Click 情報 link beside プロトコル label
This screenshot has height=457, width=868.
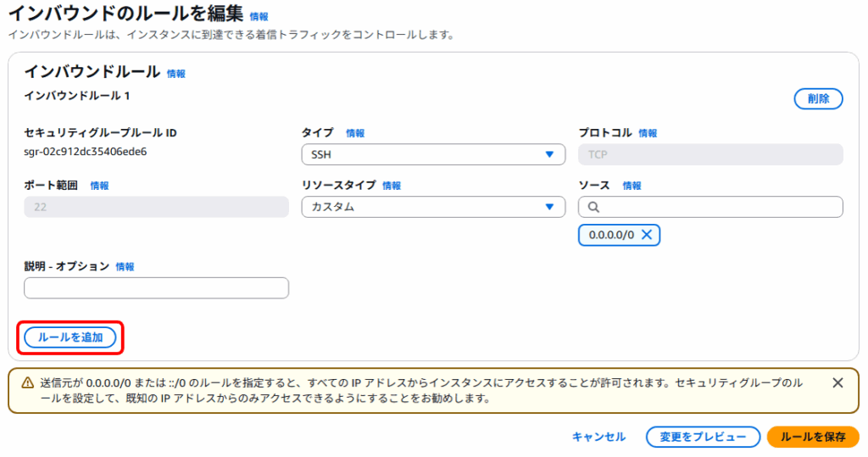point(648,133)
